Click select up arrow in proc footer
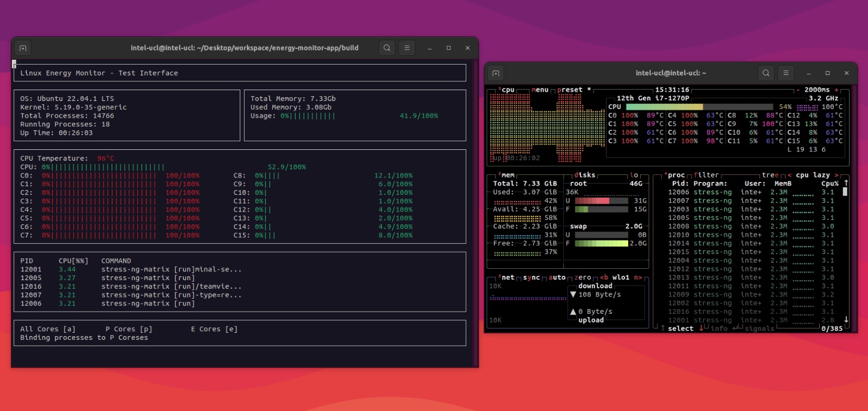Viewport: 868px width, 411px height. coord(663,328)
